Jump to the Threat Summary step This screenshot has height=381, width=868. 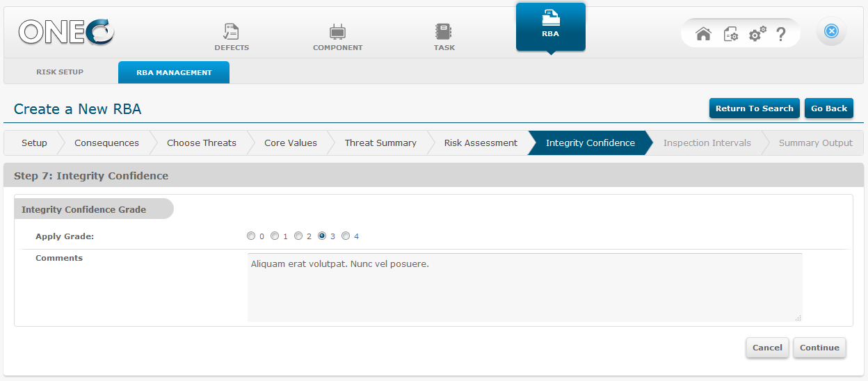(x=380, y=143)
